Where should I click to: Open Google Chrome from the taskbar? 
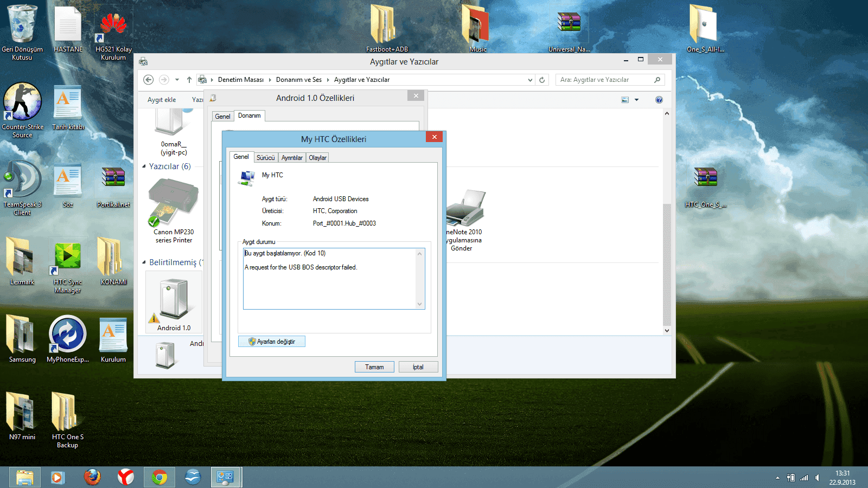click(x=159, y=478)
